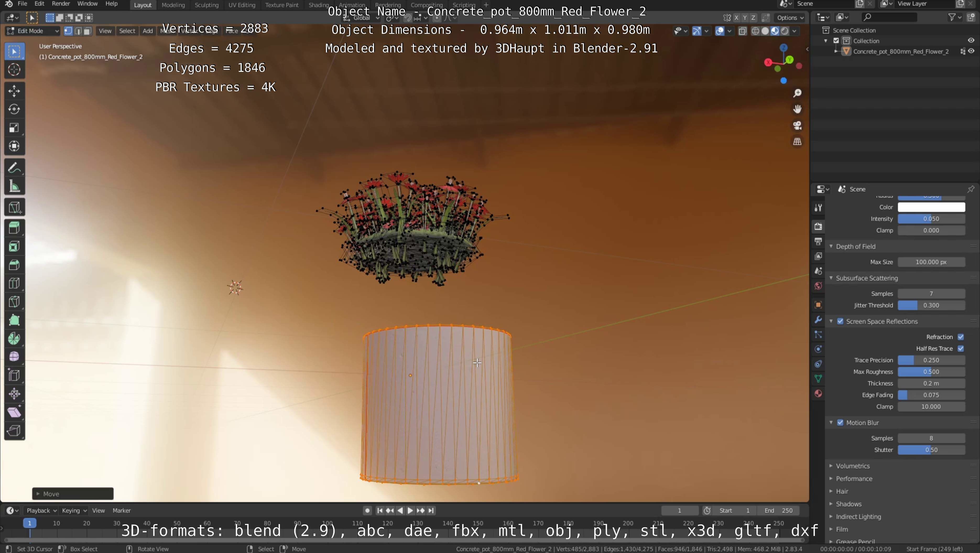Select the Measure tool
The image size is (980, 553).
14,186
